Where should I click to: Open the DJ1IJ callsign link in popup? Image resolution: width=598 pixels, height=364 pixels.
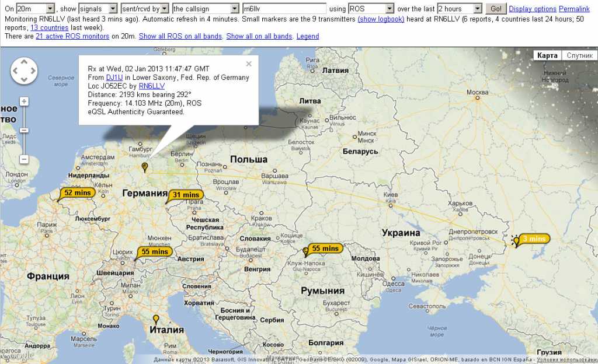(114, 78)
